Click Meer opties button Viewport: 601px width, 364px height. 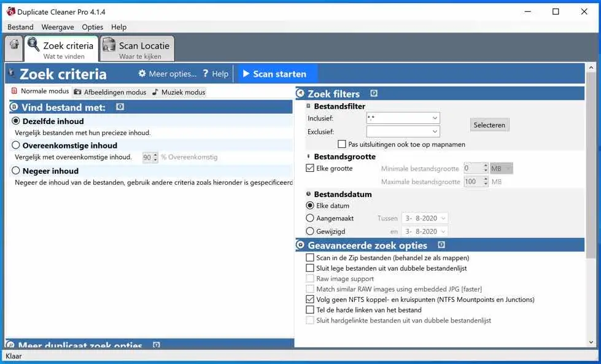[x=168, y=74]
